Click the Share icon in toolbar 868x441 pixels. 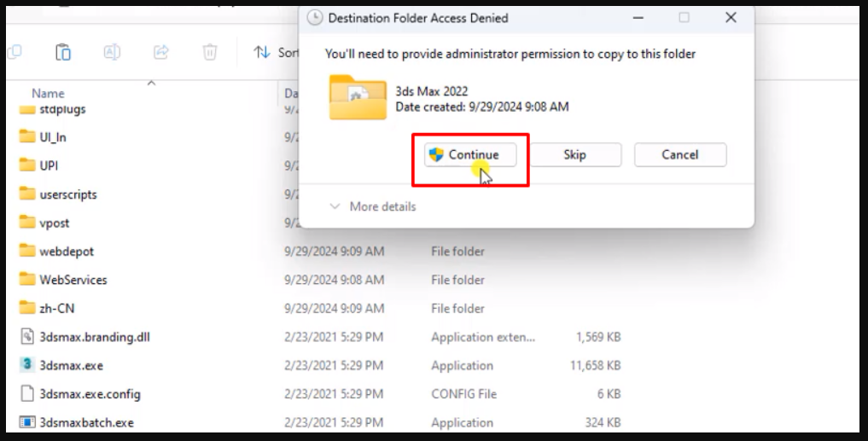click(160, 53)
